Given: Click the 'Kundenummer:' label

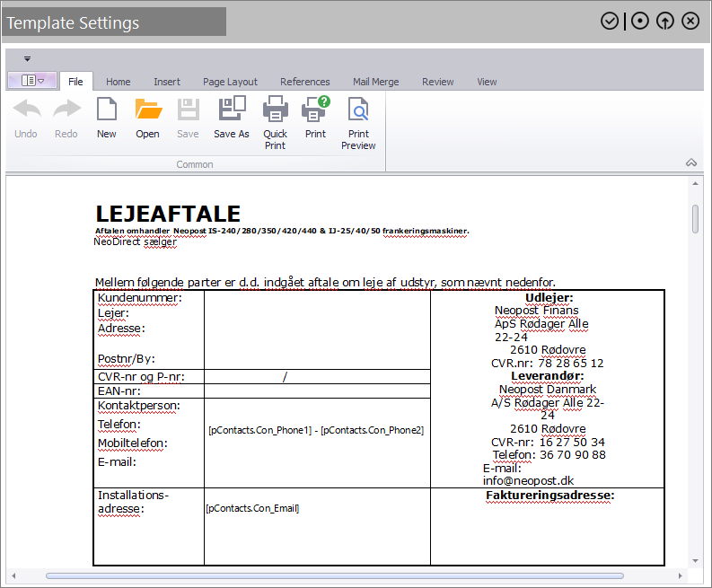Looking at the screenshot, I should 140,298.
